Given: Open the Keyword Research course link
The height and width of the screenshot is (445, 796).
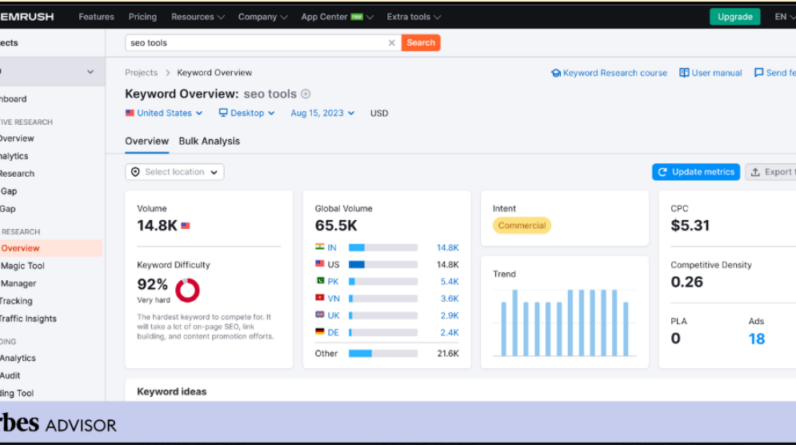Looking at the screenshot, I should (x=609, y=73).
